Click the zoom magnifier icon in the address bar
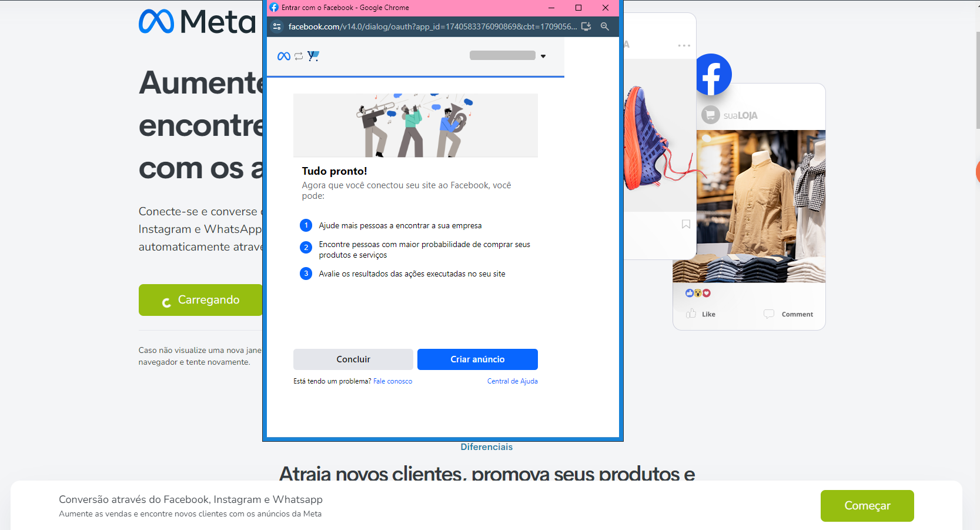 click(x=604, y=26)
